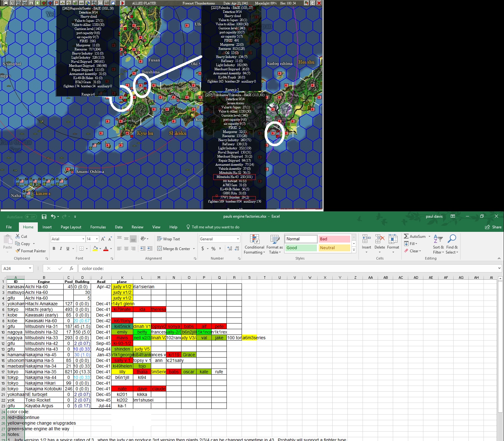
Task: Open the font color dropdown arrow
Action: pos(111,249)
